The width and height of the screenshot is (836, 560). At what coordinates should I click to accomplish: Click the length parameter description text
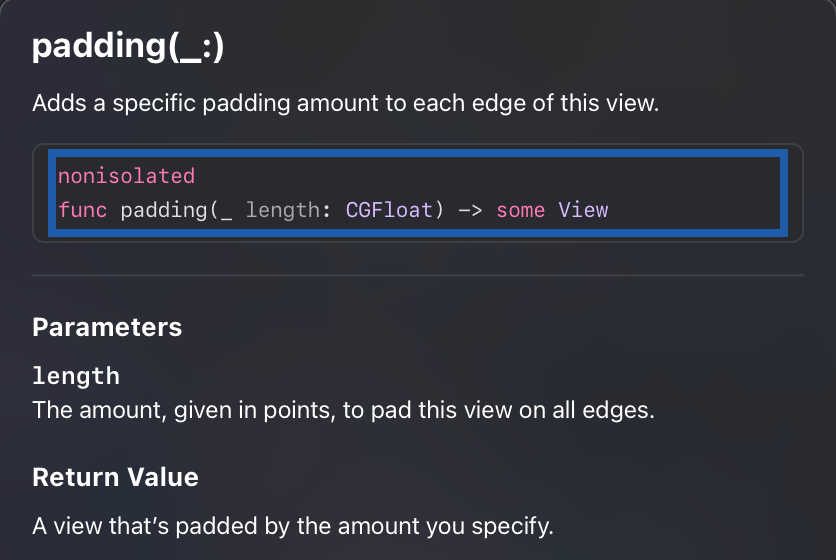coord(343,410)
